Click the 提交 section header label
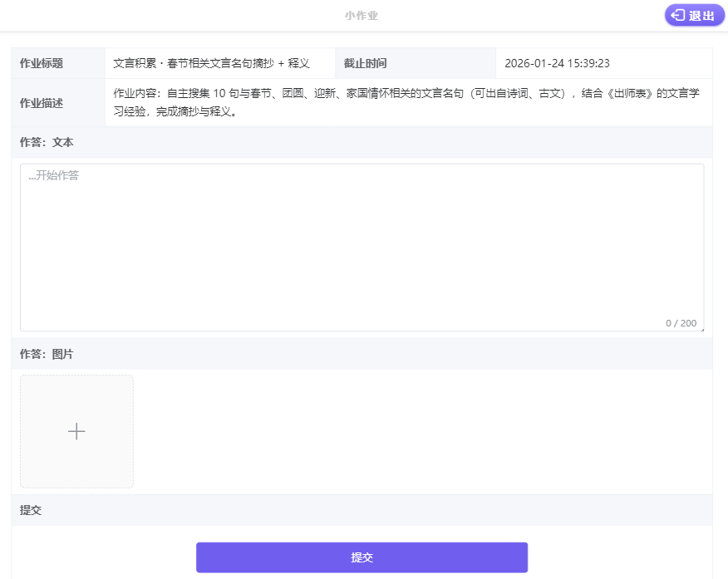Image resolution: width=728 pixels, height=579 pixels. (x=31, y=510)
